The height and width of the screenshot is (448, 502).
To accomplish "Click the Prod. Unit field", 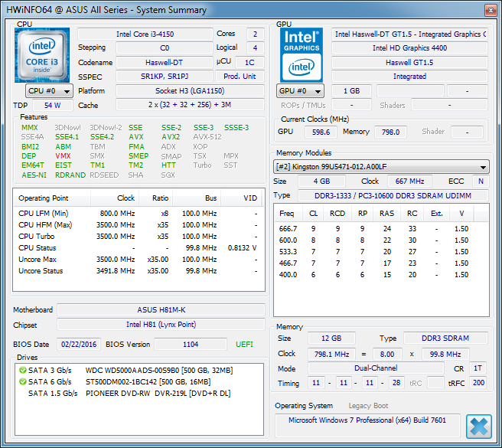I will [240, 77].
